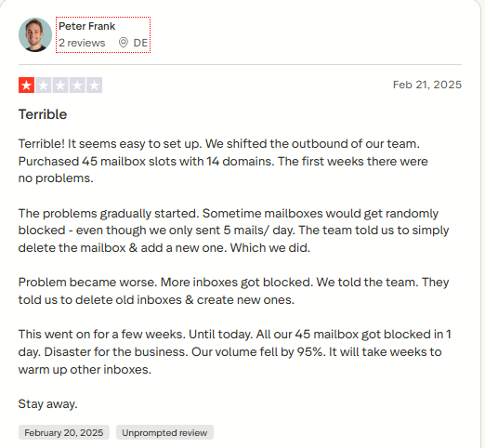The width and height of the screenshot is (485, 448).
Task: Click paragraph mentioning 45 mailbox slots purchased
Action: 223,161
